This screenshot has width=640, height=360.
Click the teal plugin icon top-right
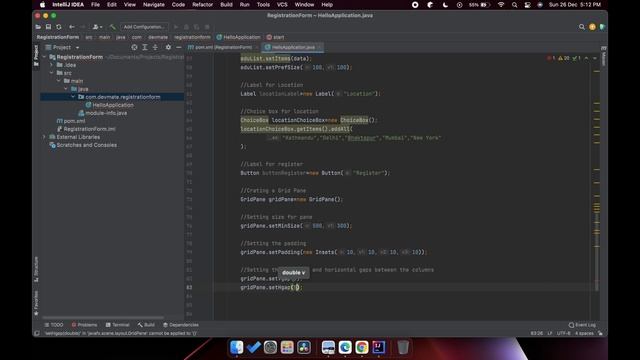click(x=602, y=27)
